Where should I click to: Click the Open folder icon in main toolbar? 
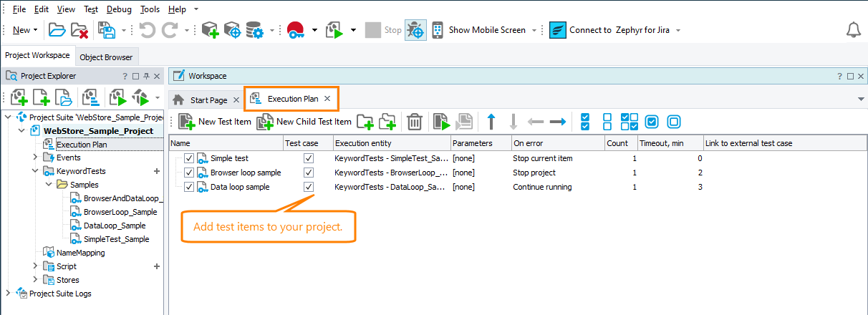tap(57, 30)
